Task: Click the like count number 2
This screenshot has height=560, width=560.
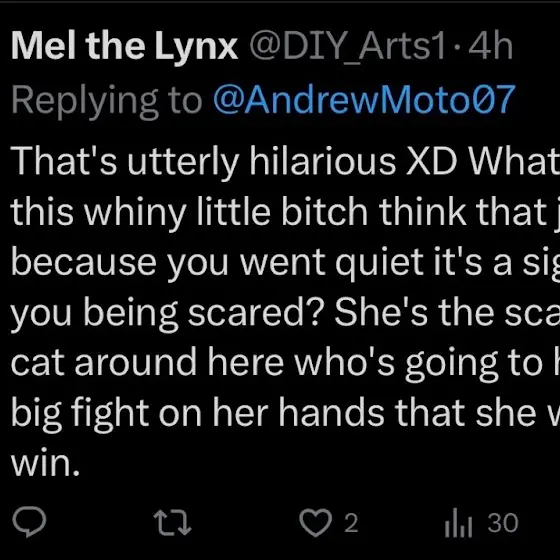Action: 351,523
